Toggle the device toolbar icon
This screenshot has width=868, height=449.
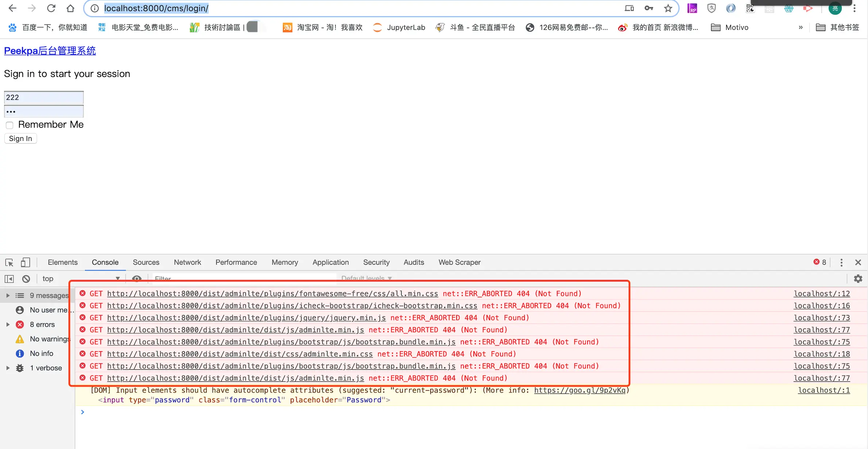click(25, 262)
